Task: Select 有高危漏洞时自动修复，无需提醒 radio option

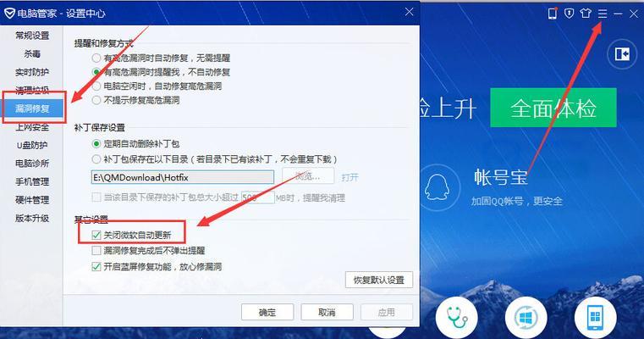Action: click(96, 58)
